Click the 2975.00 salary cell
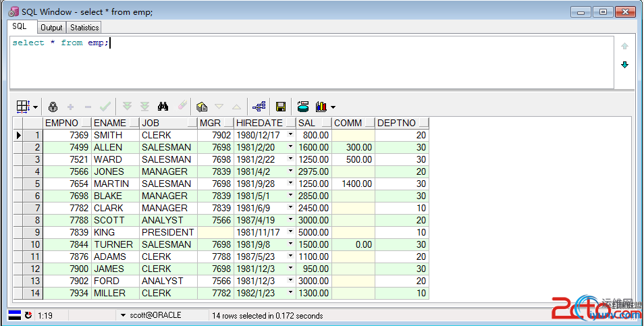 [x=314, y=171]
